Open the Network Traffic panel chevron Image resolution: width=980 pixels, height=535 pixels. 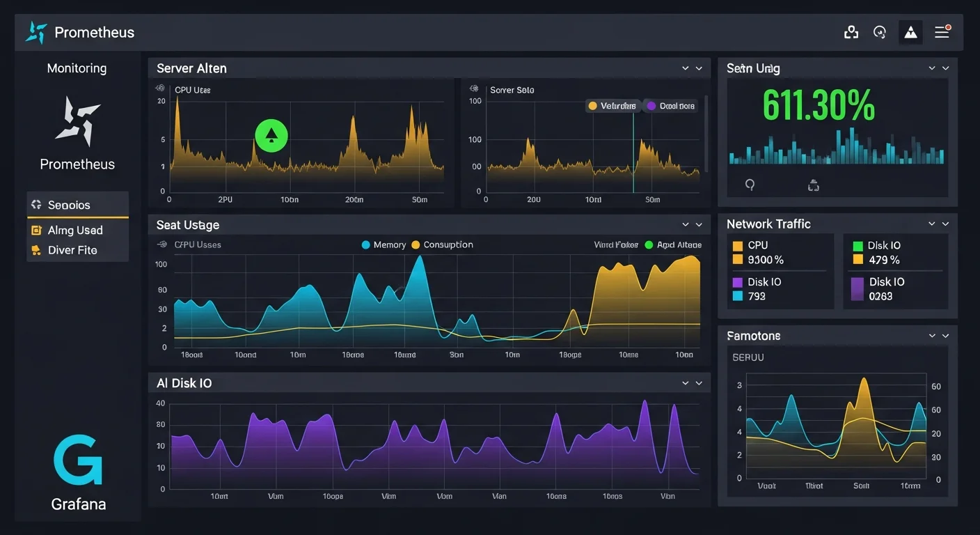(932, 224)
